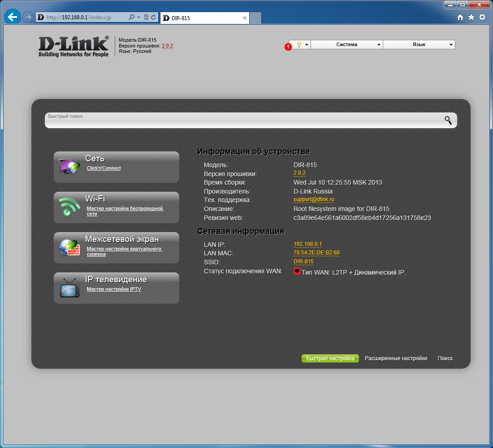Open the browser Home icon
The height and width of the screenshot is (448, 493).
coord(460,17)
